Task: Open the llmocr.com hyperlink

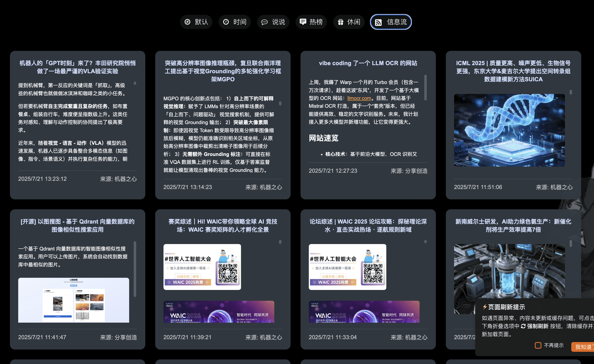Action: tap(359, 98)
